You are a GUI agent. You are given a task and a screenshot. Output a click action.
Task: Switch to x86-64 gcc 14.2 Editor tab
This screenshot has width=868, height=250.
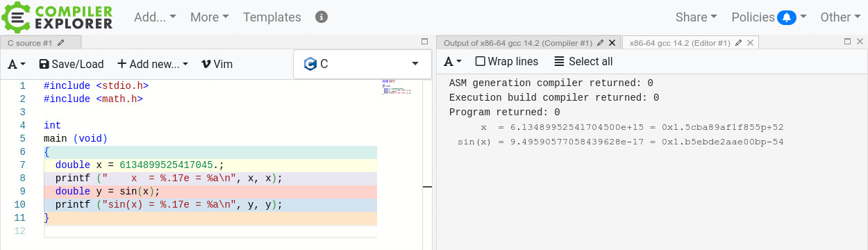click(x=679, y=43)
